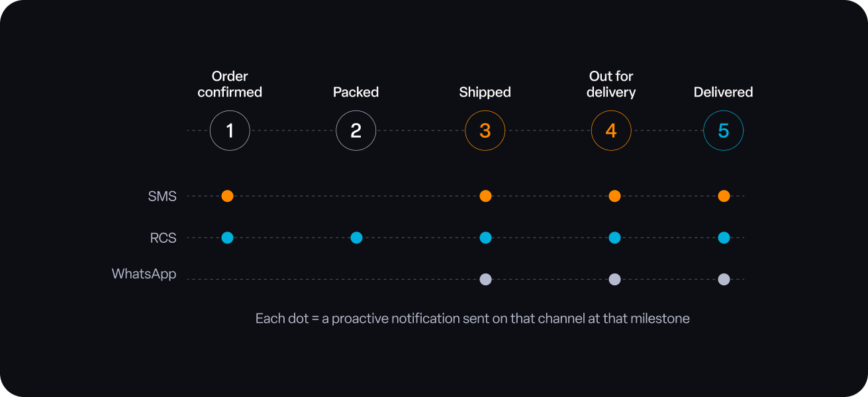Click the orange Shipped circle 3
Image resolution: width=868 pixels, height=397 pixels.
tap(485, 130)
